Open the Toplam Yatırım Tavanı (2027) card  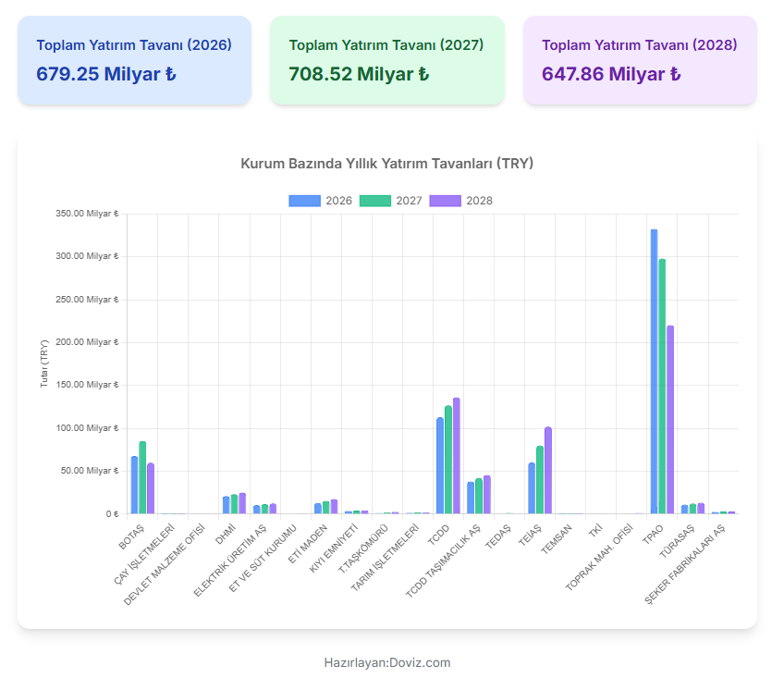(x=386, y=60)
